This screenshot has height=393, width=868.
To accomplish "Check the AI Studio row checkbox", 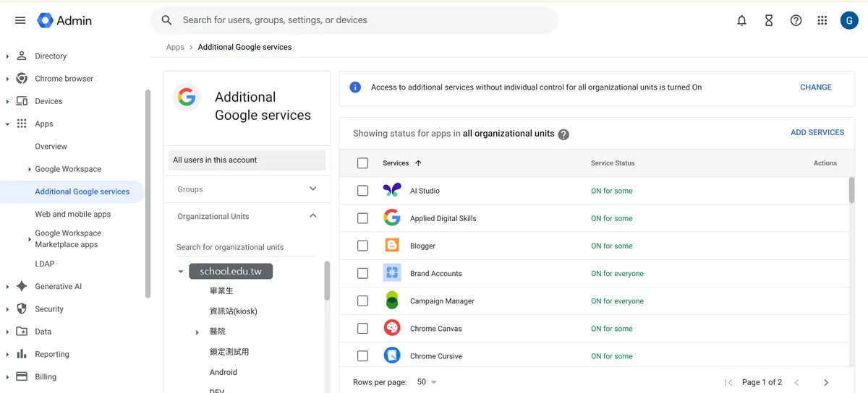I will point(363,191).
